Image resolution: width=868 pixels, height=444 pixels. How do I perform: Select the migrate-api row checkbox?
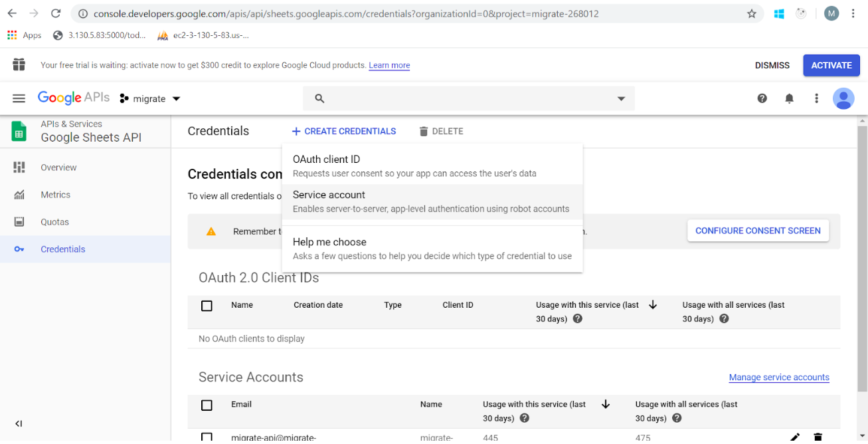207,437
